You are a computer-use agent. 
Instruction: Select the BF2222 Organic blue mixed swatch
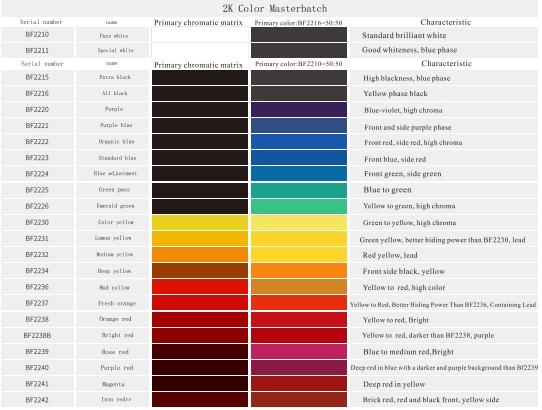pyautogui.click(x=299, y=142)
